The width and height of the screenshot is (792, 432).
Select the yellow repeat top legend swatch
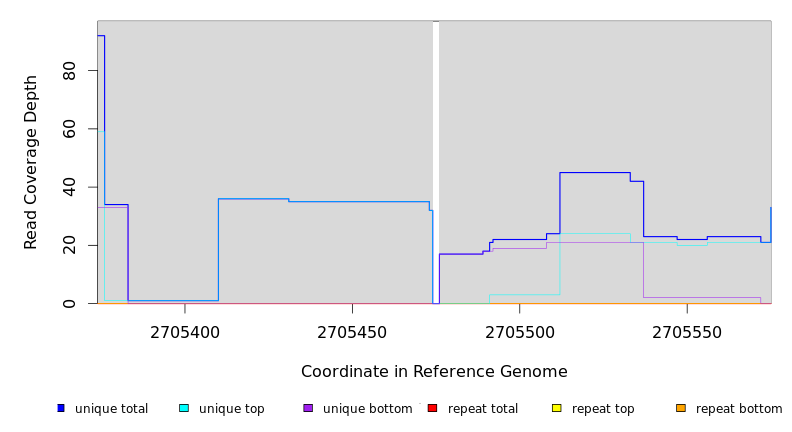(557, 408)
